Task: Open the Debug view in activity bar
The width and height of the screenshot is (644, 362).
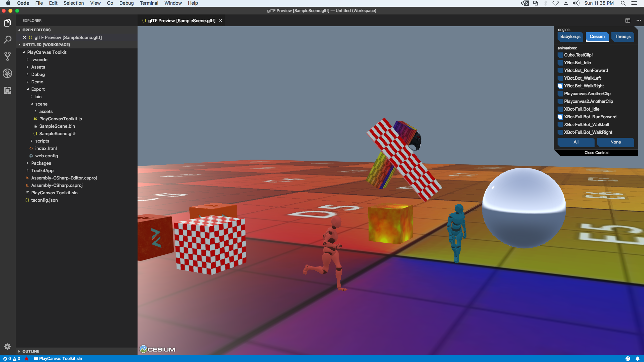Action: click(x=7, y=73)
